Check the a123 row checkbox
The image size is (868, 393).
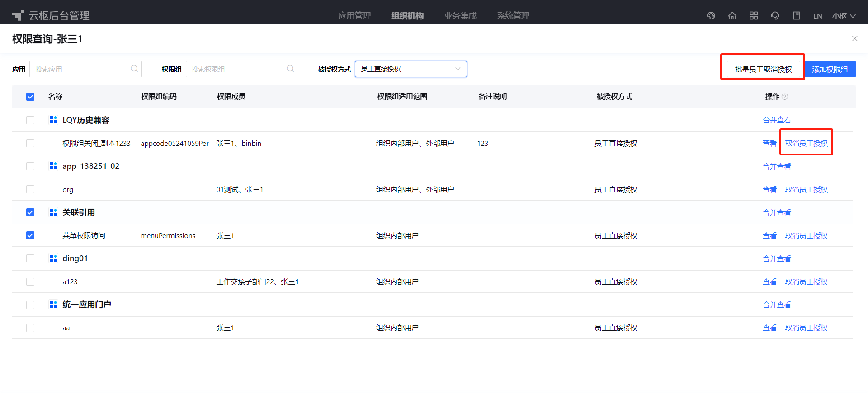coord(30,282)
